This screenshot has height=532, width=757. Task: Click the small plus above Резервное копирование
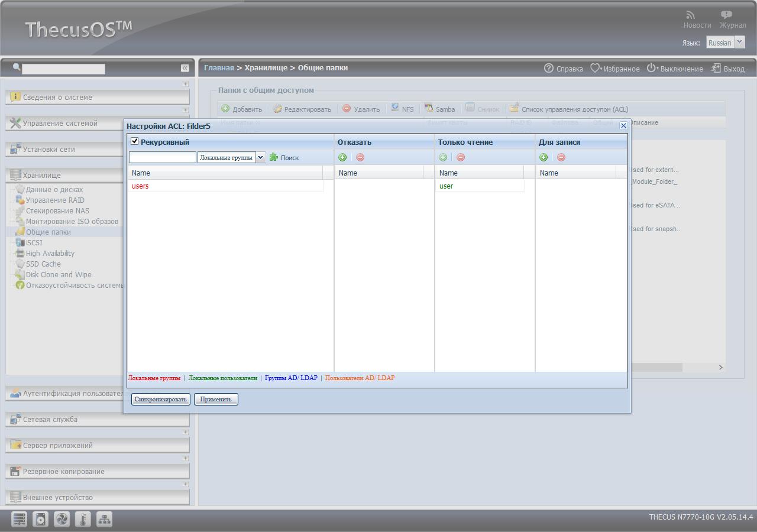click(186, 458)
